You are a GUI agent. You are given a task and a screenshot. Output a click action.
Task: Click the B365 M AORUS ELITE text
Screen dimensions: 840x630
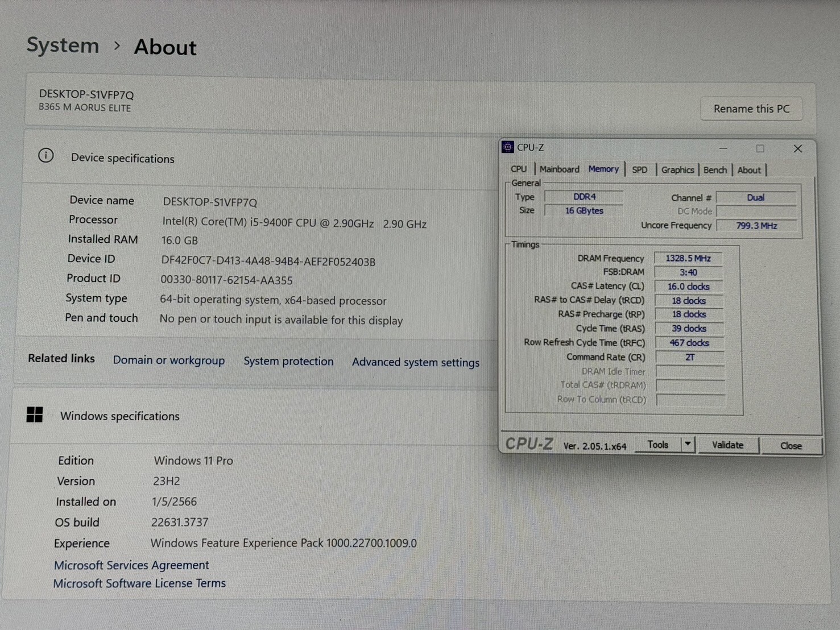[85, 107]
